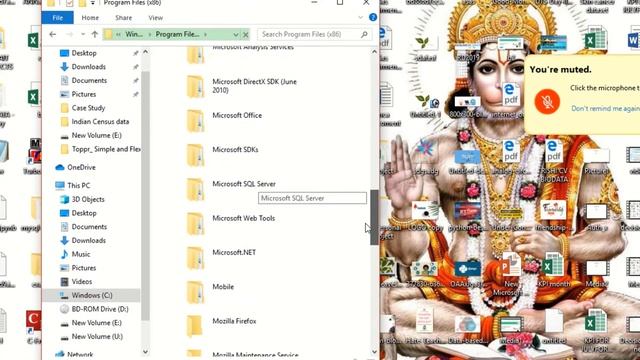Open Videos under This PC
Screen dimensions: 640x360
click(x=82, y=282)
